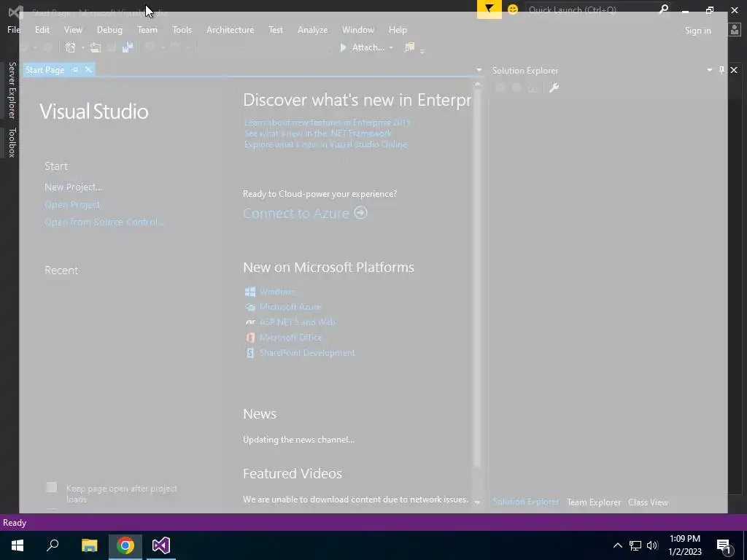
Task: Open the volume tray icon
Action: 652,545
